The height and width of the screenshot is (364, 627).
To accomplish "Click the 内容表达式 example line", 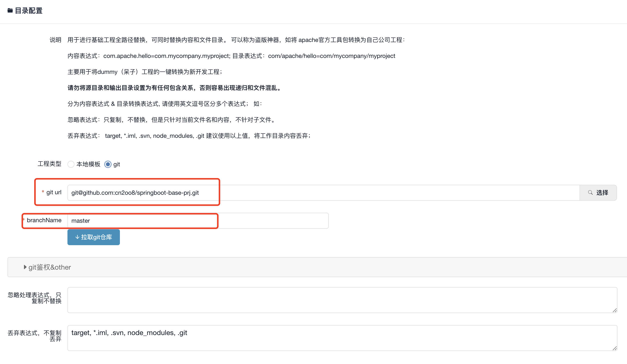I will point(231,56).
